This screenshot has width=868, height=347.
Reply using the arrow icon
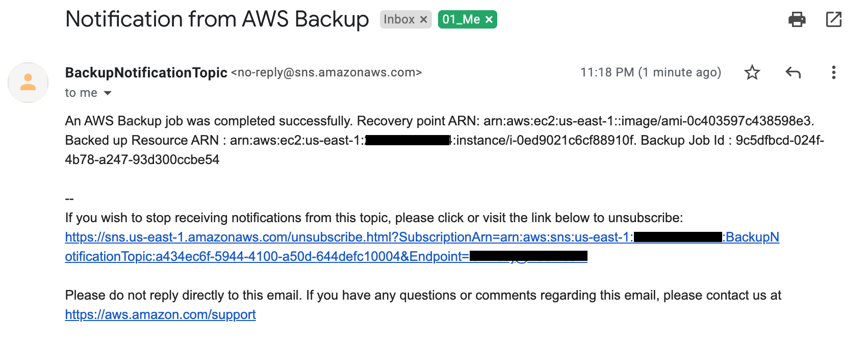(793, 72)
